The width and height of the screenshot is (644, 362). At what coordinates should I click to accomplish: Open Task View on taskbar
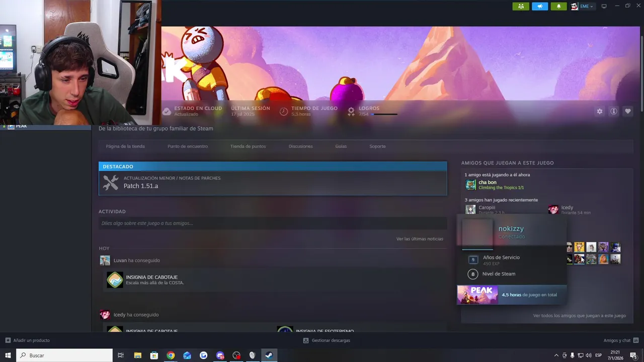[x=121, y=355]
